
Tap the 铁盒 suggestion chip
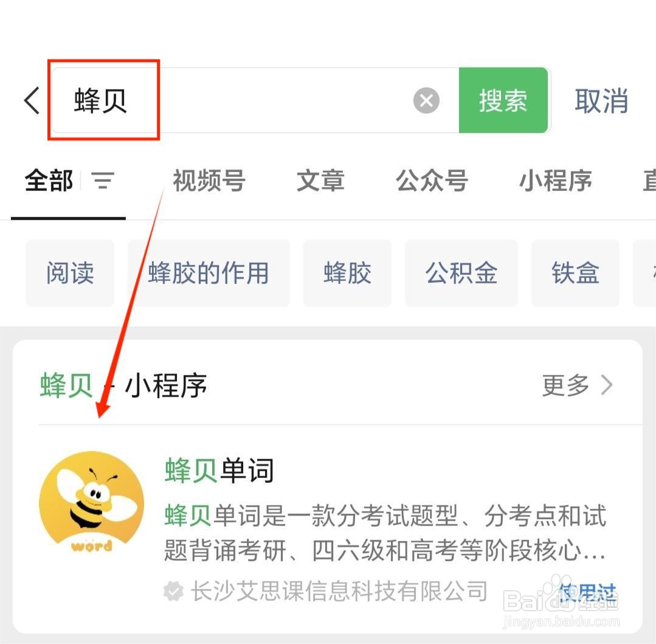[x=575, y=273]
